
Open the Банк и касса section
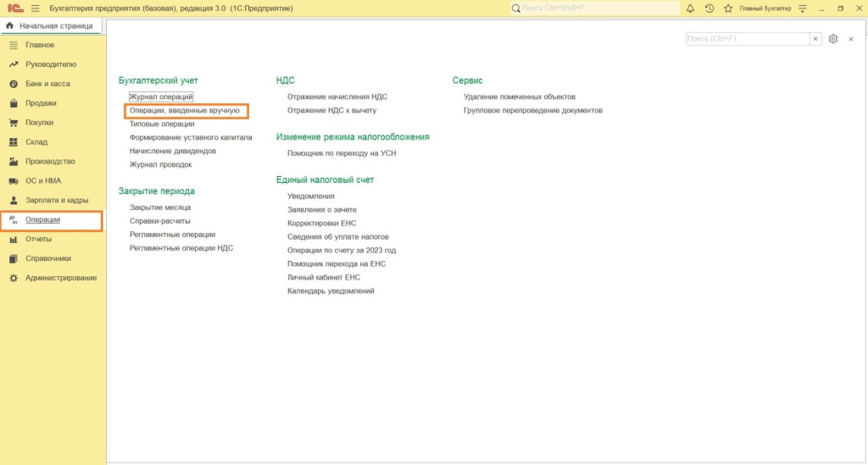click(x=47, y=84)
